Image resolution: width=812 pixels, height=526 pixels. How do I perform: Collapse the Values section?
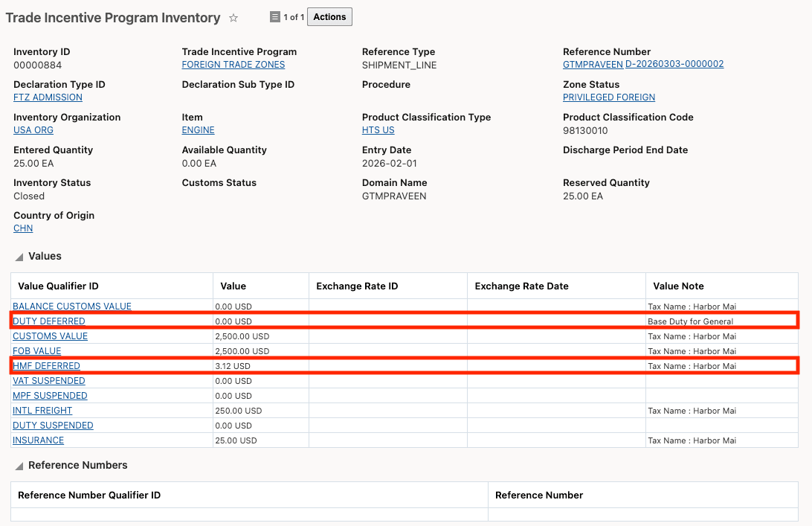coord(18,255)
